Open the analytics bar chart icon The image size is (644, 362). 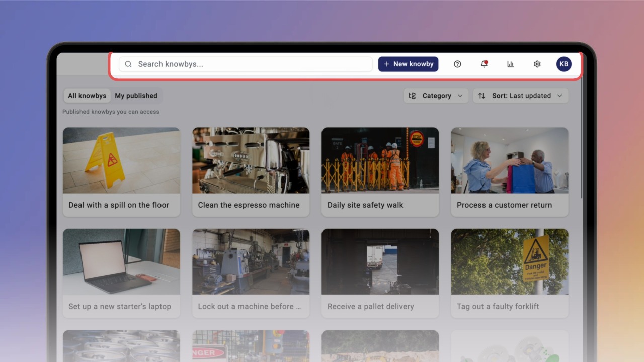pos(510,64)
